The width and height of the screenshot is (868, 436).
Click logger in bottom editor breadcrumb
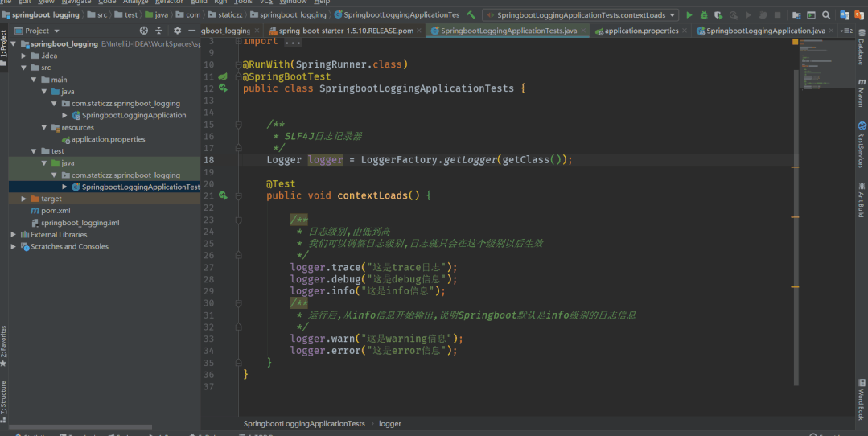[389, 423]
